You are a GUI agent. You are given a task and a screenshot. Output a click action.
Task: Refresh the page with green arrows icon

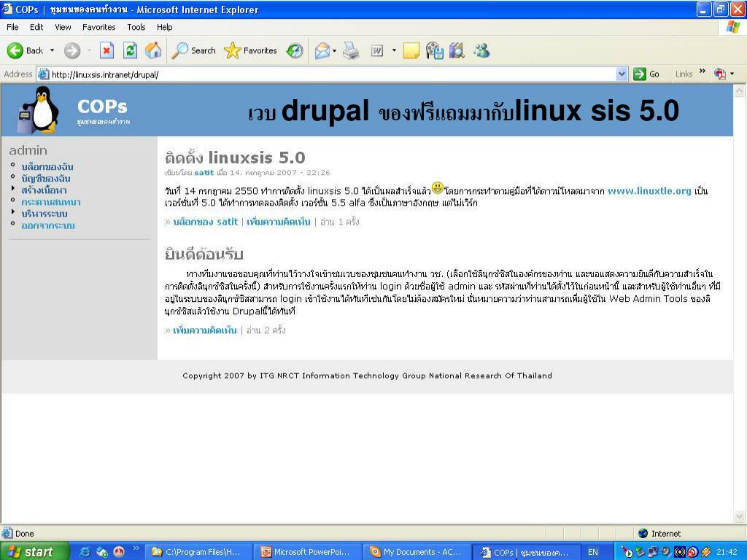coord(130,50)
